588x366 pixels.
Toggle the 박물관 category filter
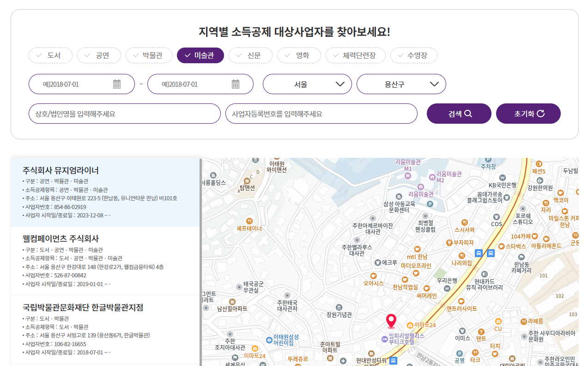pos(149,55)
